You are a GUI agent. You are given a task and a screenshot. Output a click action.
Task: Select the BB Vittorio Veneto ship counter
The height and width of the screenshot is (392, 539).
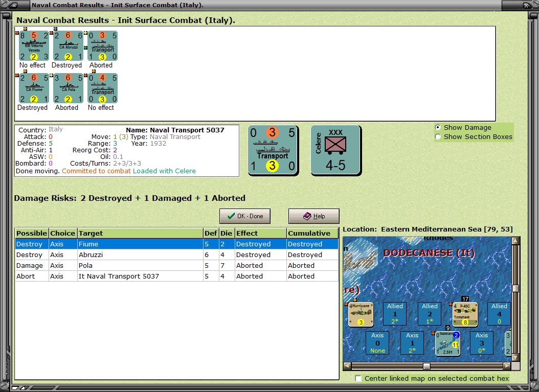pos(34,46)
